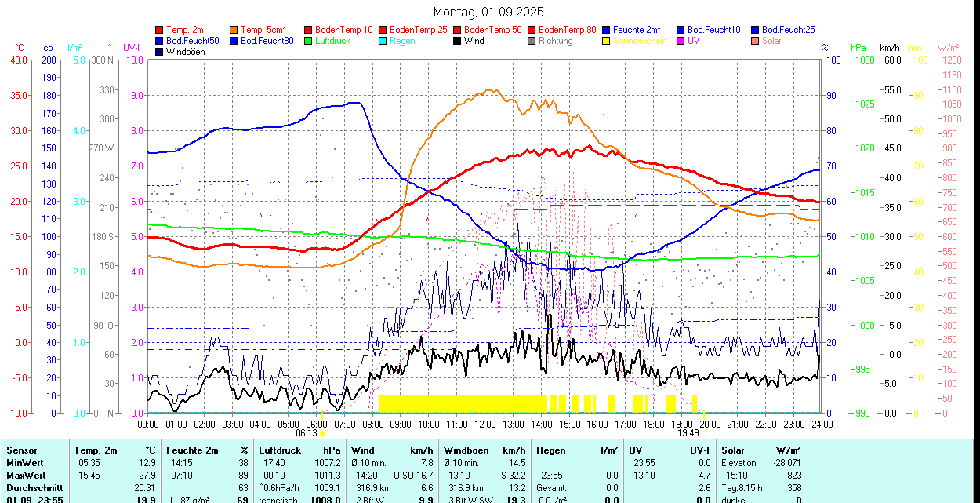
Task: Click the black Wind legend square
Action: (458, 41)
